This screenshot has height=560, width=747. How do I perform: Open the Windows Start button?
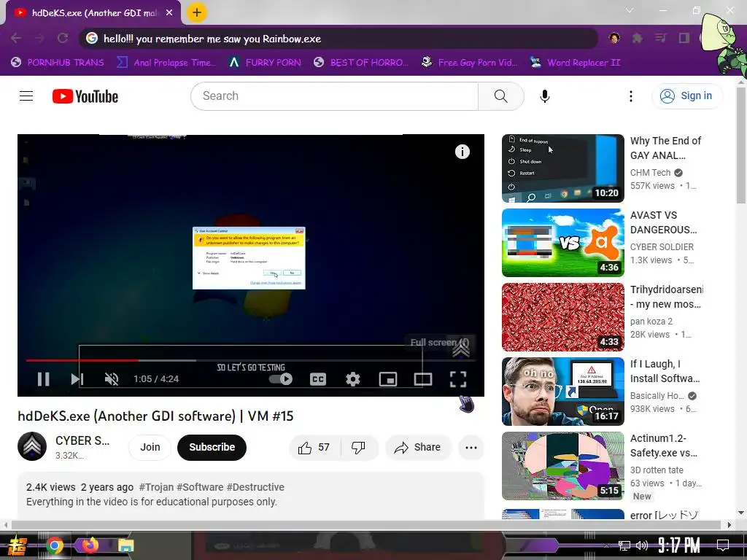[18, 545]
